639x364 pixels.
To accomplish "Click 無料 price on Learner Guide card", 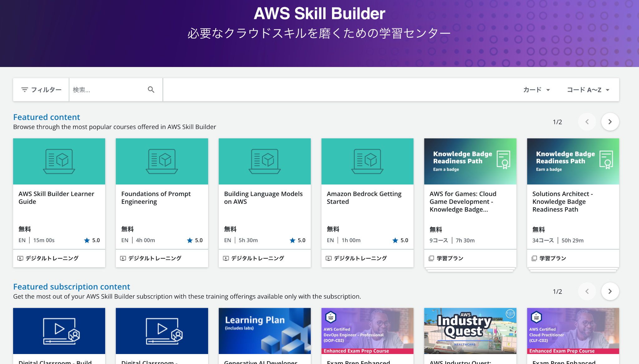I will [25, 229].
